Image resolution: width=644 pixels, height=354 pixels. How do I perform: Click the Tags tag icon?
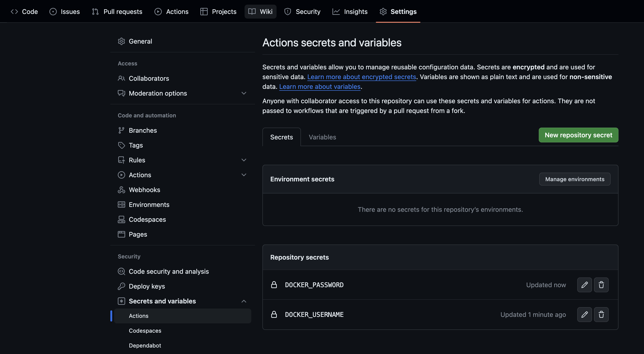[121, 145]
